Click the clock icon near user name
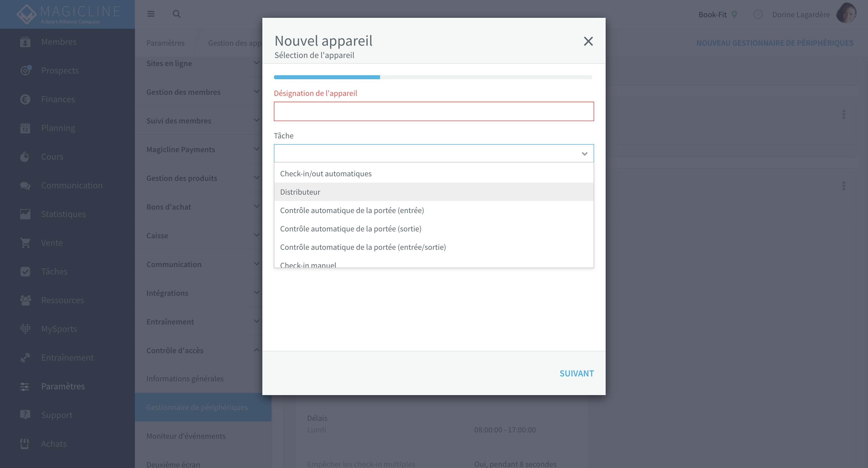868x468 pixels. (x=758, y=14)
